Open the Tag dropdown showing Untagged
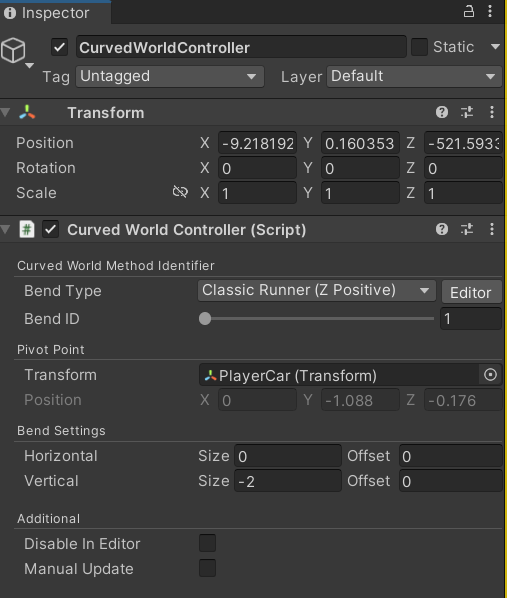The height and width of the screenshot is (598, 507). (170, 77)
